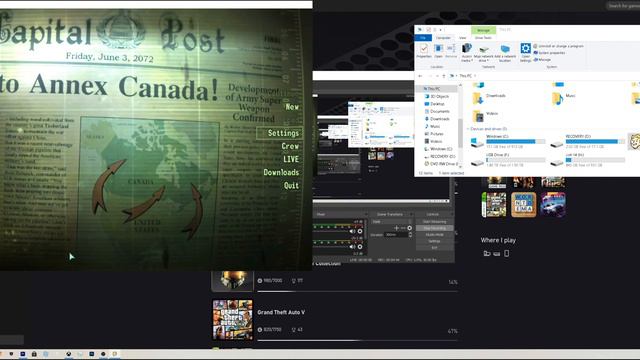Mute the lower audio track in OBS mixer
Viewport: 640px width, 360px height.
[x=352, y=247]
